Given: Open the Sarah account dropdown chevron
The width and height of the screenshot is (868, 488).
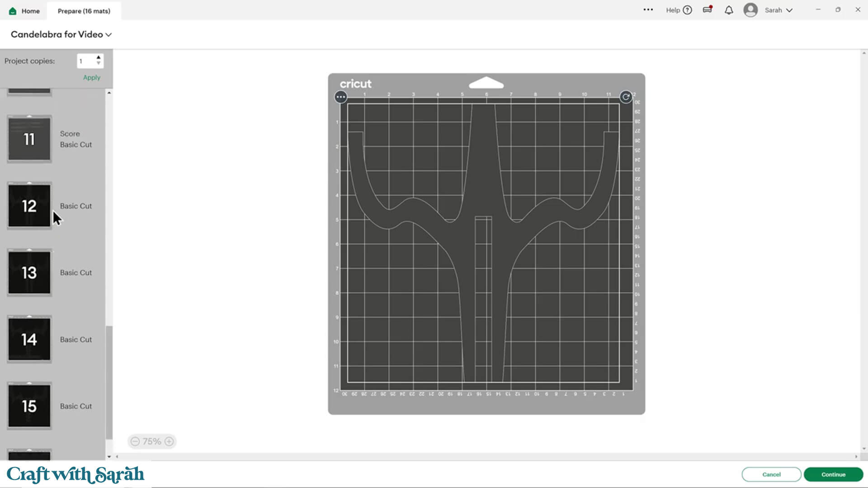Looking at the screenshot, I should tap(789, 10).
